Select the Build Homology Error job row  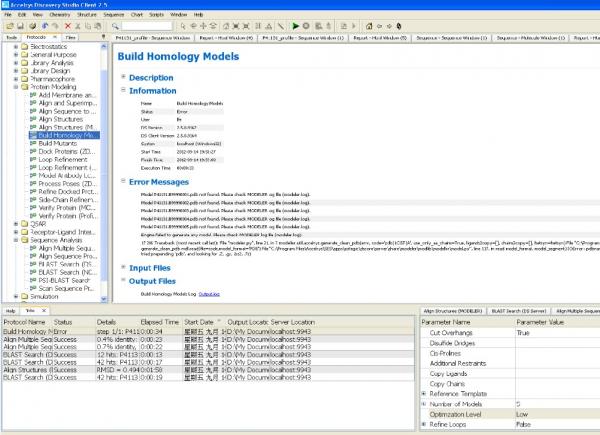point(208,332)
